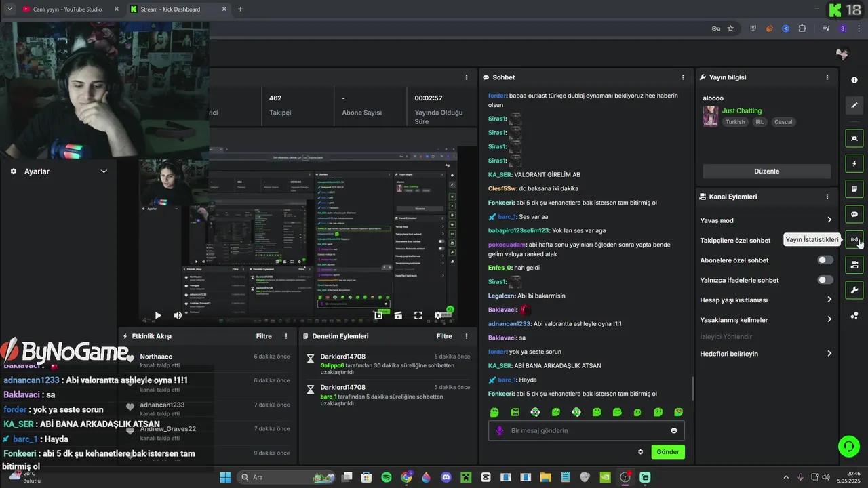
Task: Open Spotify from the Windows taskbar
Action: pos(387,477)
